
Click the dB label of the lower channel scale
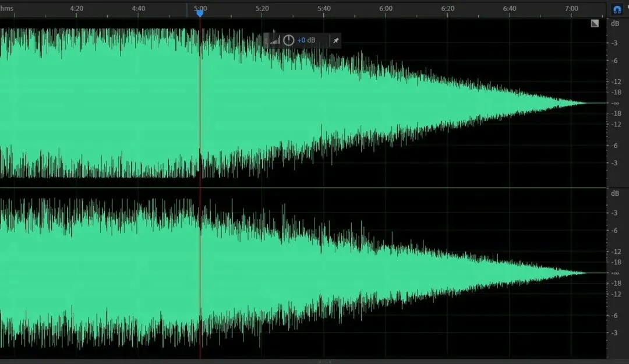point(614,193)
